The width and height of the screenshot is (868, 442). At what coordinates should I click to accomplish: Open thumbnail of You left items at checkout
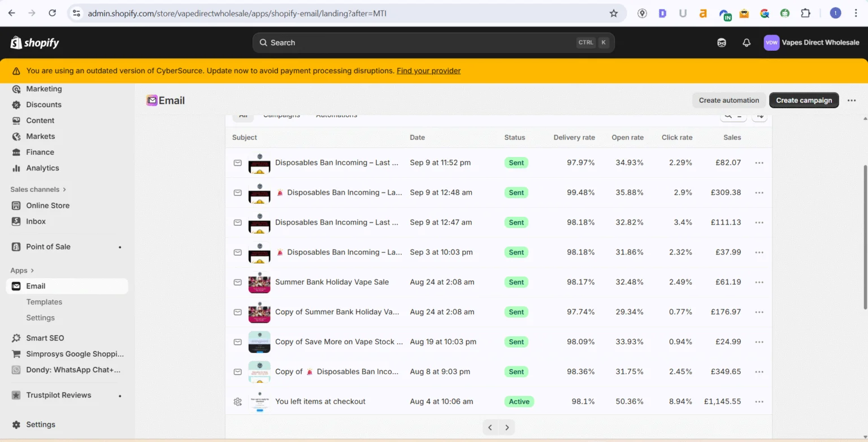point(259,402)
